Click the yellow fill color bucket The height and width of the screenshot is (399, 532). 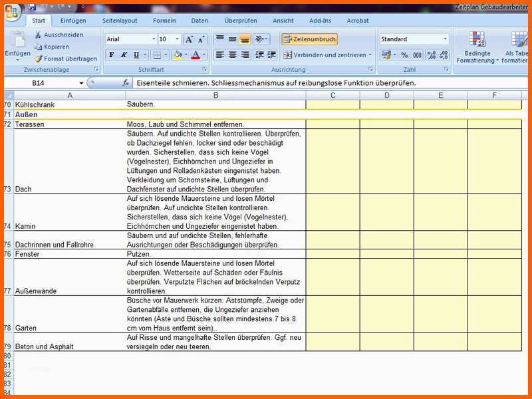click(177, 55)
